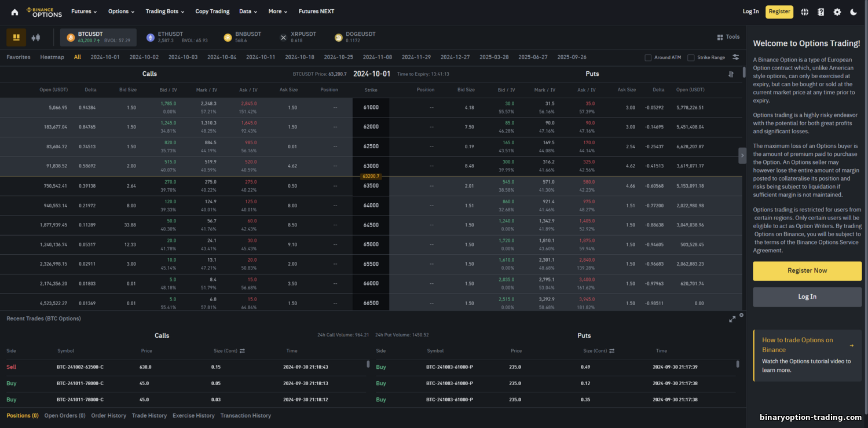This screenshot has height=428, width=868.
Task: Open the Order History tab
Action: 108,416
